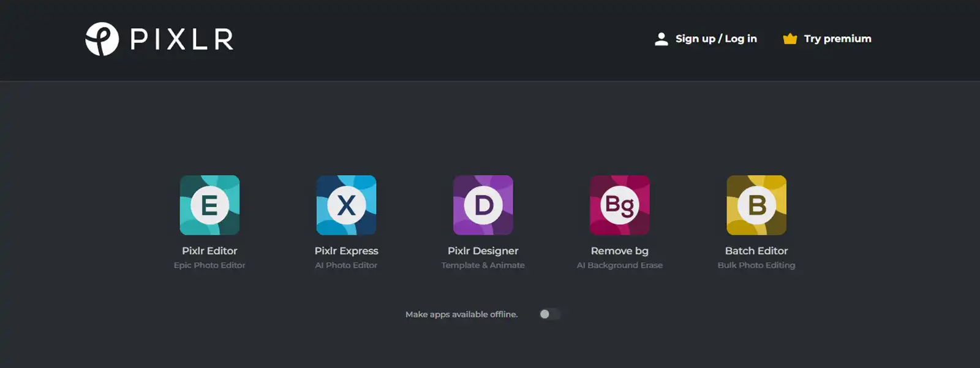Click the Remove bg title label
The image size is (980, 368).
click(x=619, y=251)
